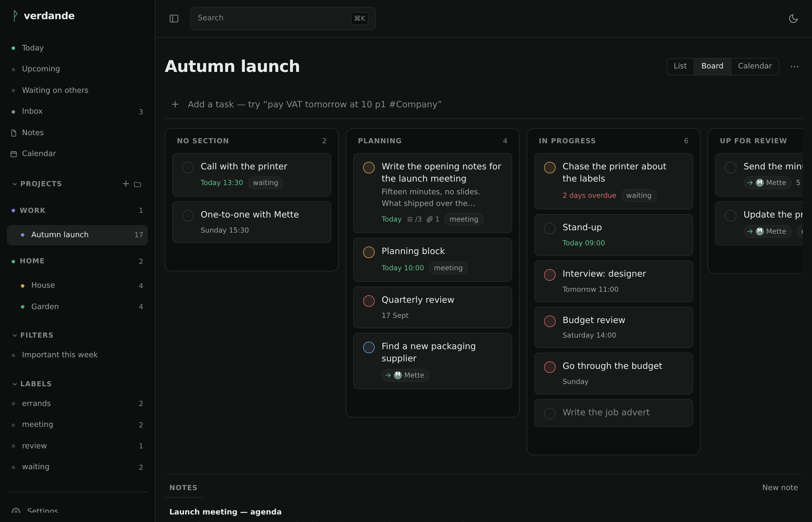Click the plus icon beside Projects
This screenshot has height=522, width=812.
pyautogui.click(x=126, y=184)
